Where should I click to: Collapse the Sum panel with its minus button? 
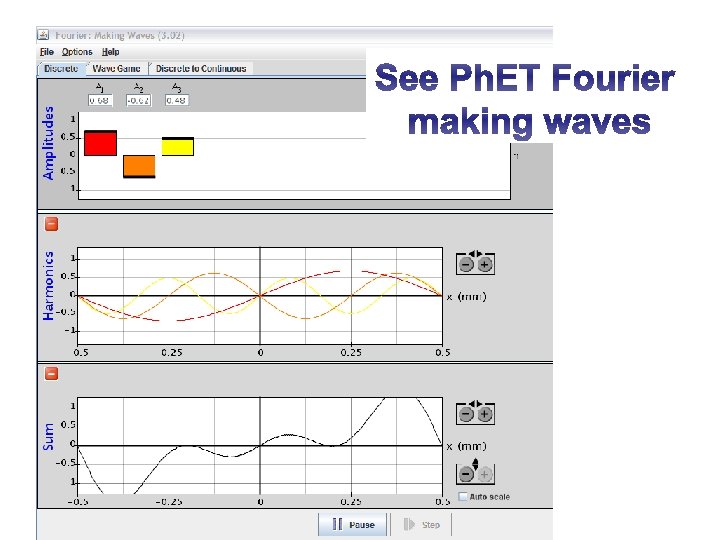pos(51,373)
